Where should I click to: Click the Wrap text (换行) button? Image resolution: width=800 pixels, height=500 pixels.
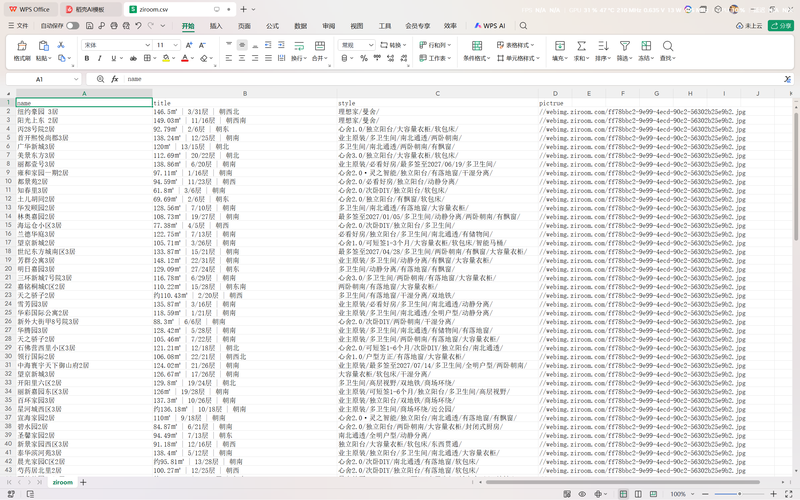pos(299,51)
